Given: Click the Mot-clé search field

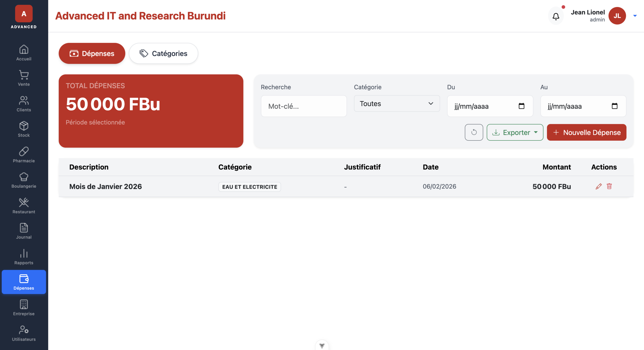Looking at the screenshot, I should pyautogui.click(x=304, y=106).
